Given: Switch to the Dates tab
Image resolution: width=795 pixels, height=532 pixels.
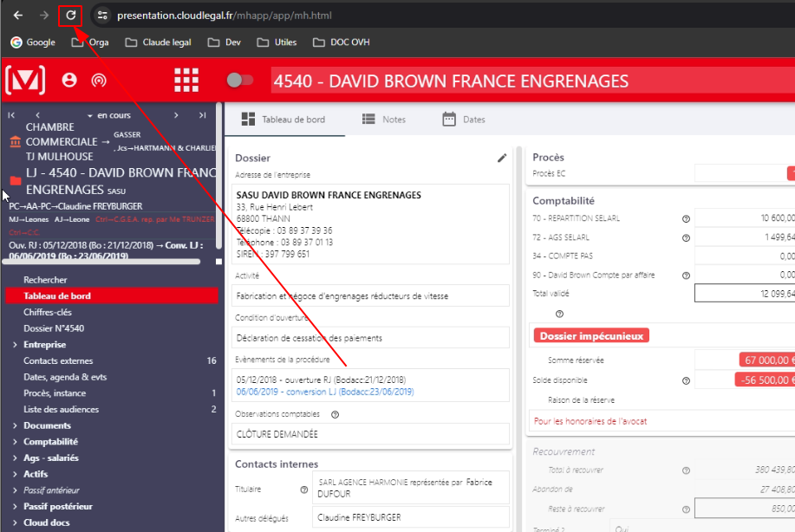Looking at the screenshot, I should pos(464,120).
